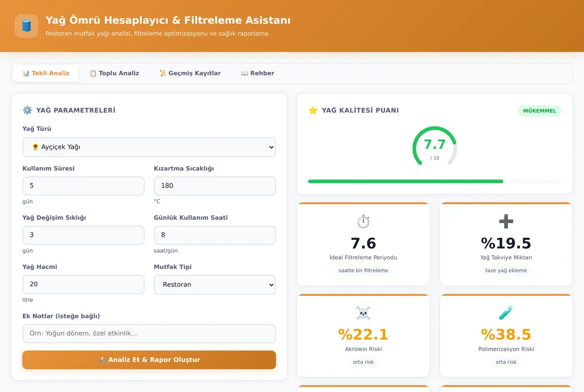Focus the Kullanım Süresi input field
The height and width of the screenshot is (392, 584).
pyautogui.click(x=83, y=186)
